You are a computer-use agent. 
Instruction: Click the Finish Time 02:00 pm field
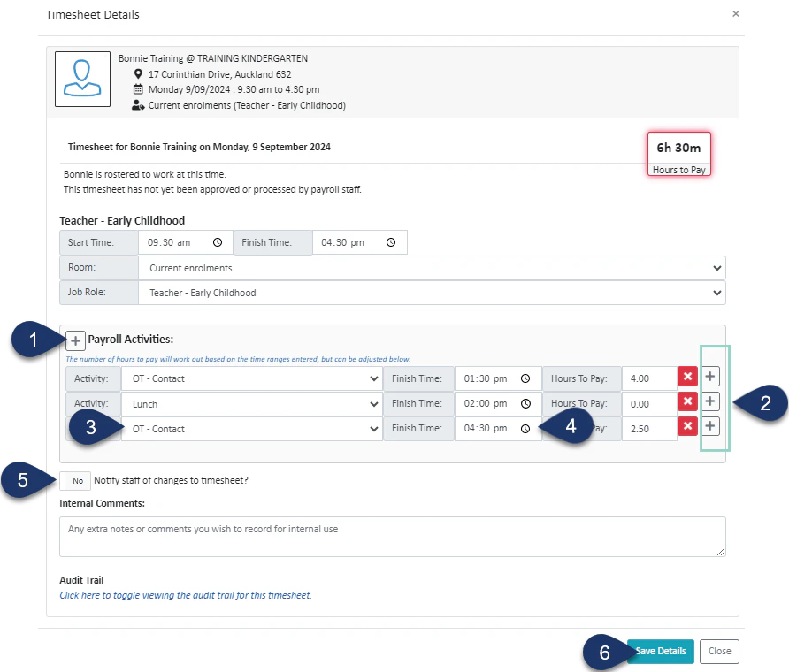click(498, 404)
